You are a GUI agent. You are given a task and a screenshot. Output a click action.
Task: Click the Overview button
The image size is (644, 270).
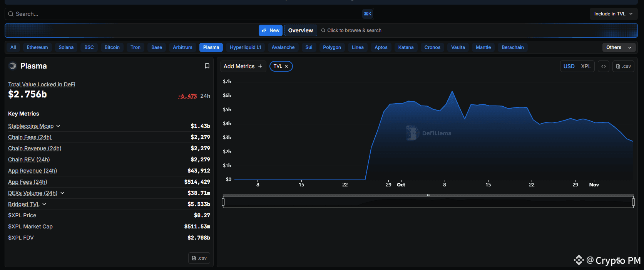(x=300, y=30)
